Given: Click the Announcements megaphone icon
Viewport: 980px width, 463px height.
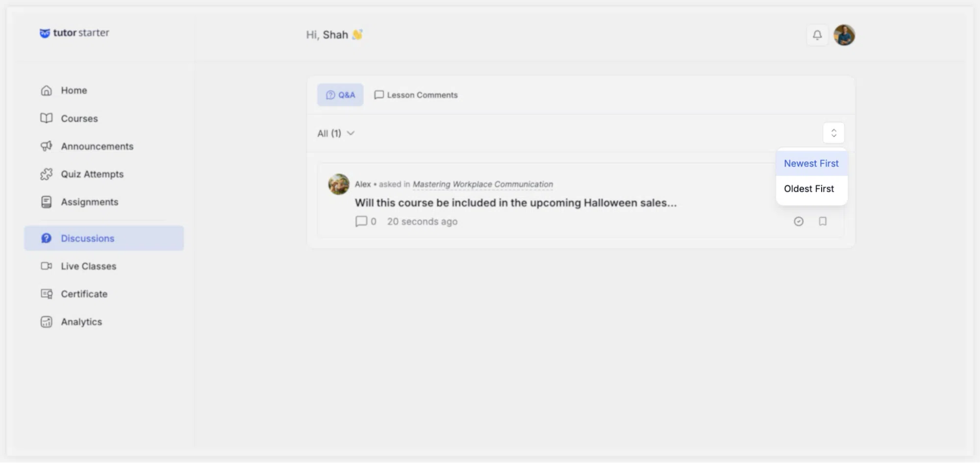Looking at the screenshot, I should click(x=46, y=146).
